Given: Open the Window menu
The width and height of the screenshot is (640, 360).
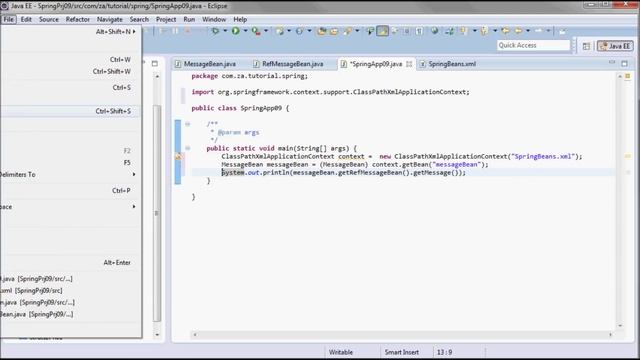Looking at the screenshot, I should [x=214, y=19].
